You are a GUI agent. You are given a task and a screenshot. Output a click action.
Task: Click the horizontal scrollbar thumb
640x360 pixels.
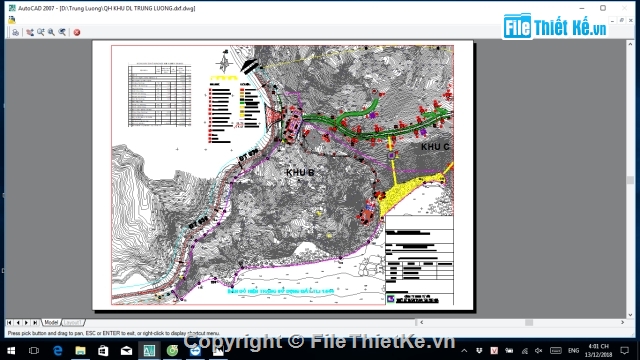[x=529, y=322]
